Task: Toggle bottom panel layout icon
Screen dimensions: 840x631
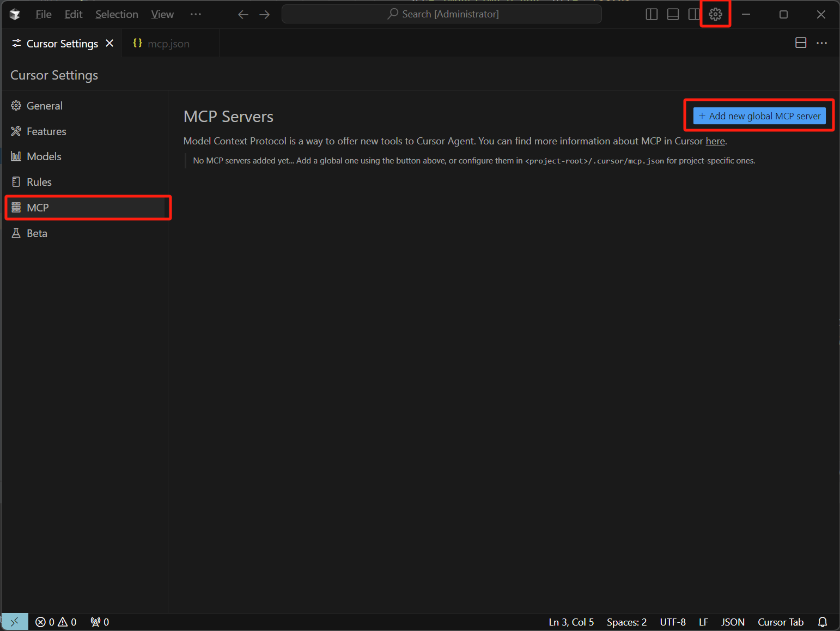Action: (673, 14)
